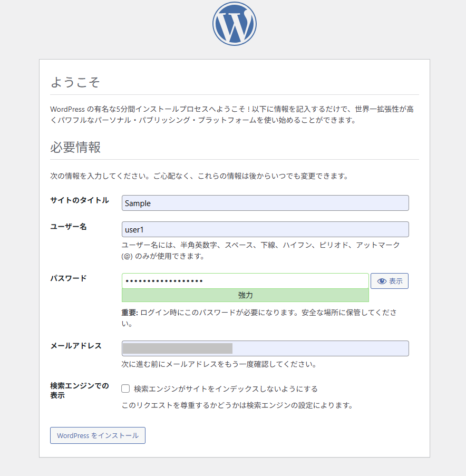The image size is (466, 476).
Task: Click the ユーザー名 field label
Action: (69, 227)
